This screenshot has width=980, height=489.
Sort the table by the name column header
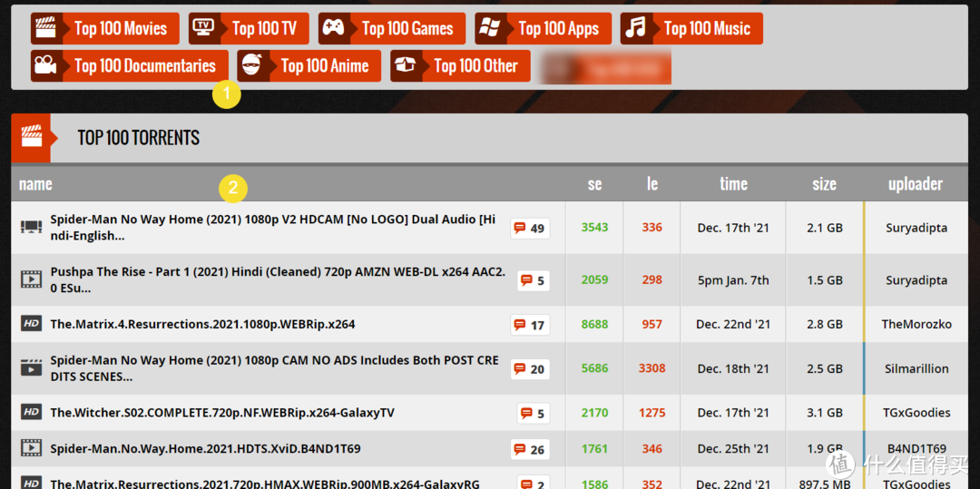tap(35, 184)
